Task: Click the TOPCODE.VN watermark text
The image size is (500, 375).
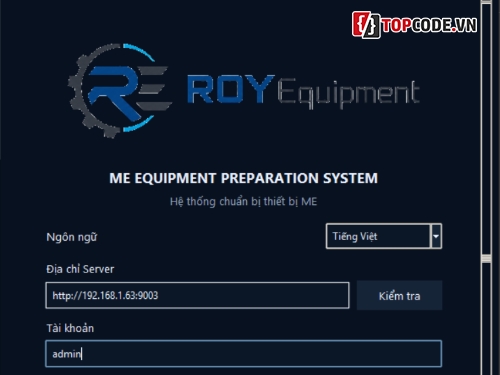Action: [x=429, y=25]
